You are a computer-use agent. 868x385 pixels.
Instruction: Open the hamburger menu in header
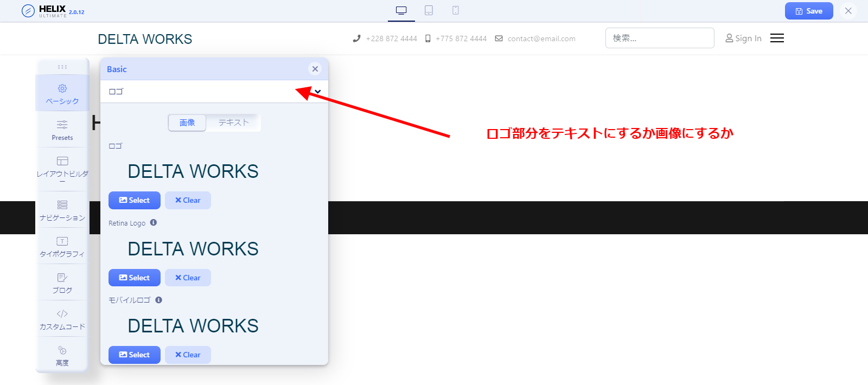[x=777, y=38]
